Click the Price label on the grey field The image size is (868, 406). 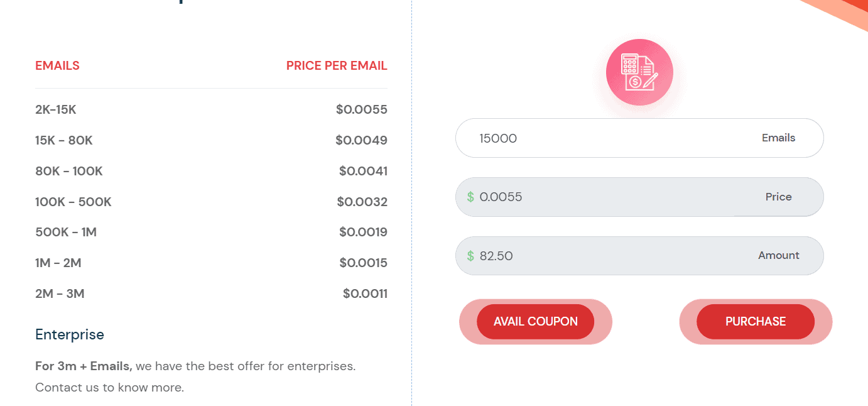[x=778, y=197]
